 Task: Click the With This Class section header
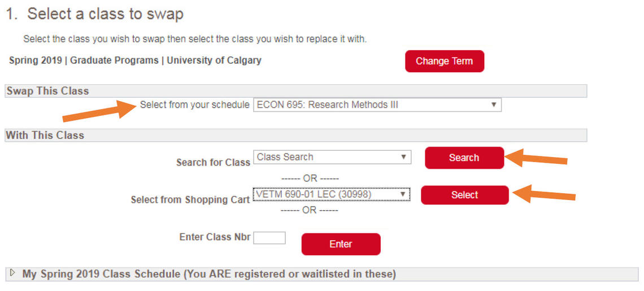coord(45,136)
